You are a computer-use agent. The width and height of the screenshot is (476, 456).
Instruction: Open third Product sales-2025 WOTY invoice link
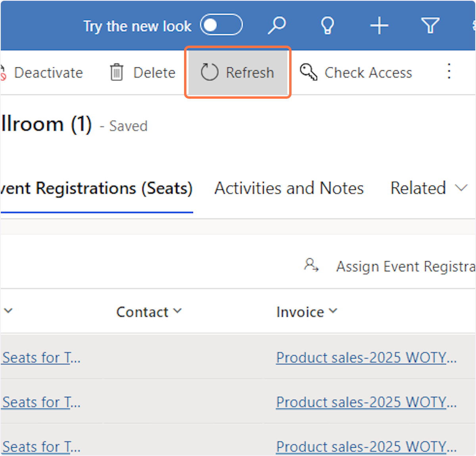tap(366, 447)
